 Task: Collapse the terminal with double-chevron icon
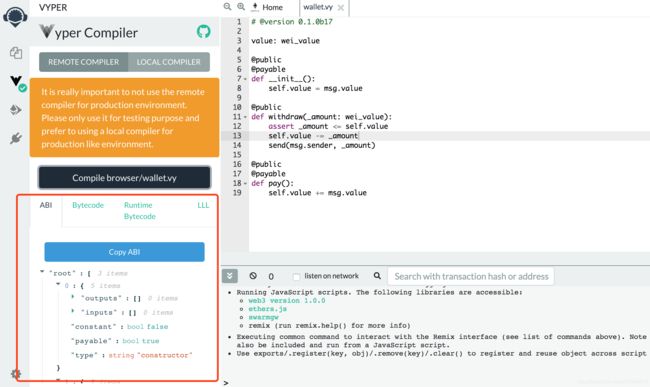(230, 276)
